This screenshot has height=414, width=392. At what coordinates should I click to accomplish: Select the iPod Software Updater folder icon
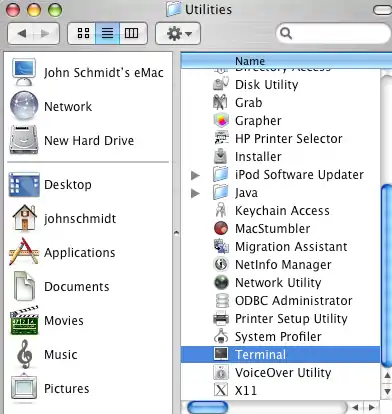[x=221, y=174]
